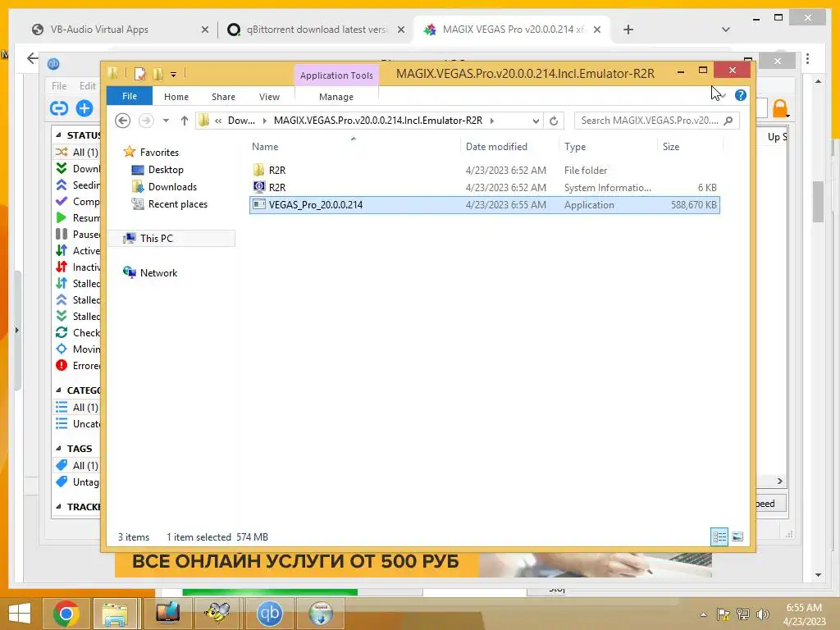Image resolution: width=840 pixels, height=630 pixels.
Task: Open qBittorrent Edit menu
Action: [87, 85]
